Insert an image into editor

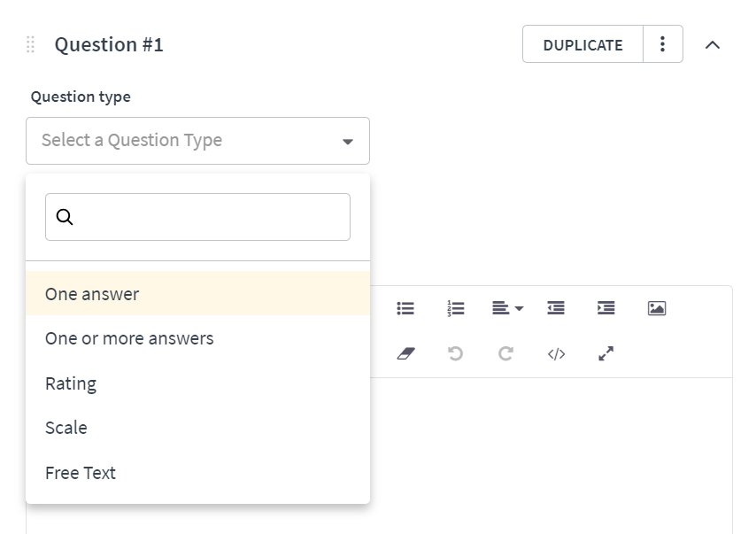657,308
